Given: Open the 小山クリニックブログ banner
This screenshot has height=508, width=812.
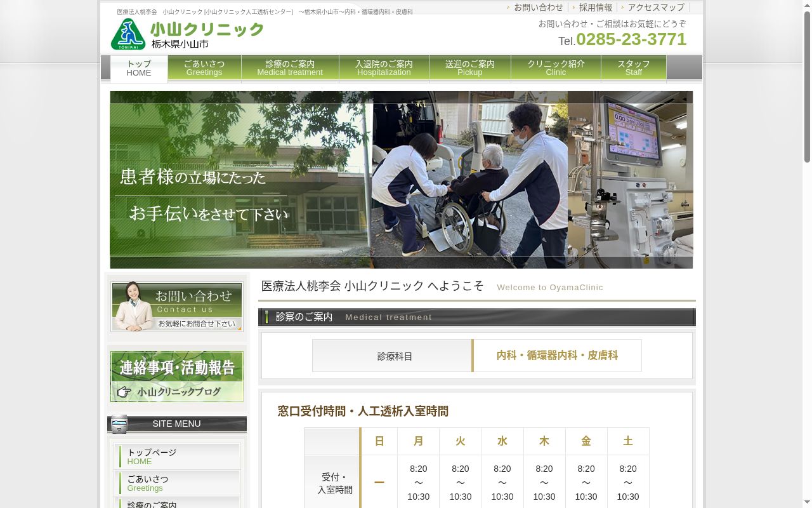Looking at the screenshot, I should (177, 377).
